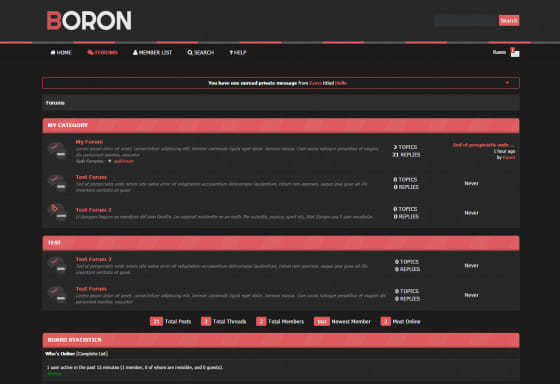560x384 pixels.
Task: Click the My Forum status icon
Action: tap(57, 150)
